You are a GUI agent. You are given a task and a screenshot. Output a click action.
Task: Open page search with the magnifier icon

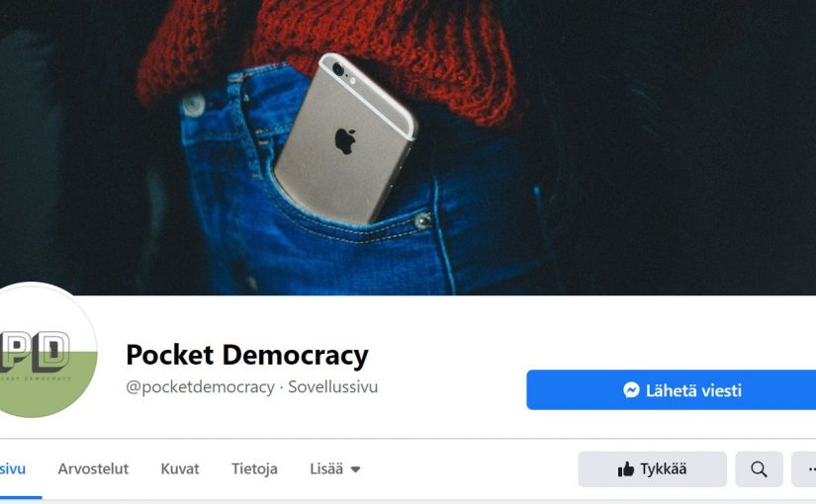(x=759, y=469)
